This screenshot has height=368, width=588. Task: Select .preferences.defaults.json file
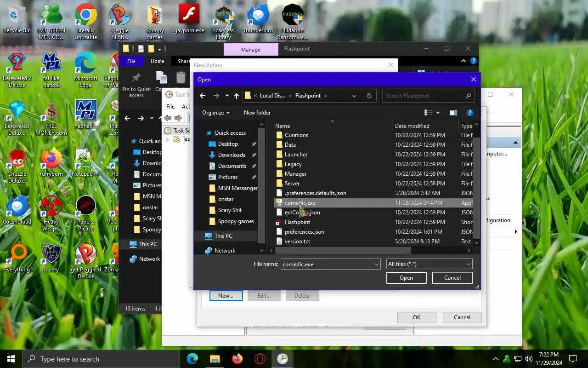(315, 193)
